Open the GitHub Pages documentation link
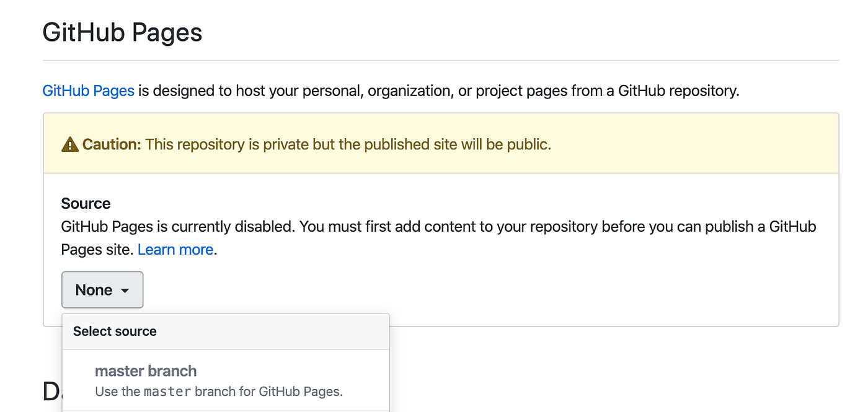 coord(88,90)
